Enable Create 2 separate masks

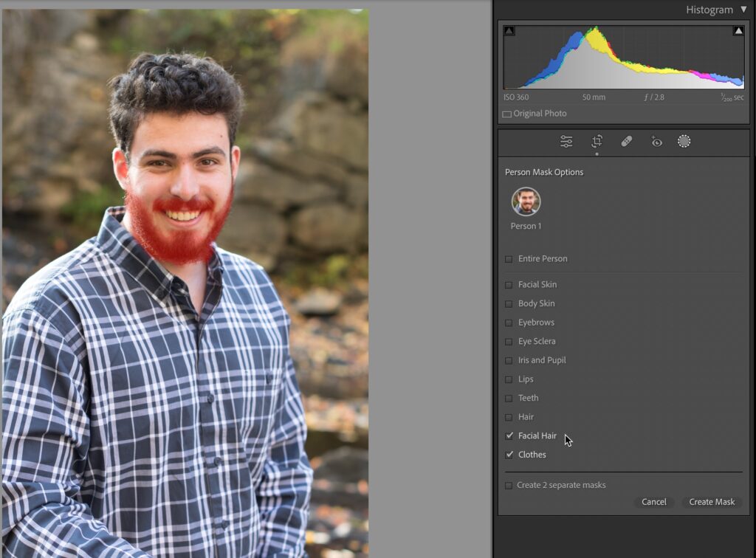point(508,486)
